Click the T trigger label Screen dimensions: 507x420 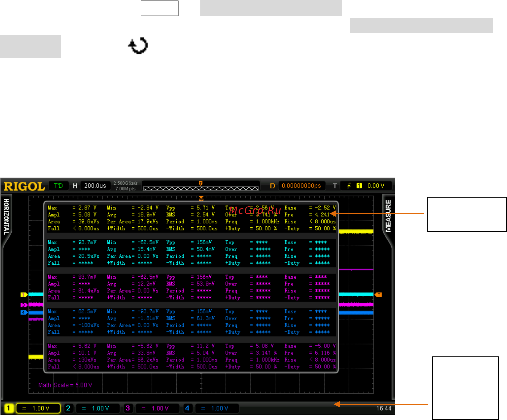tap(335, 186)
